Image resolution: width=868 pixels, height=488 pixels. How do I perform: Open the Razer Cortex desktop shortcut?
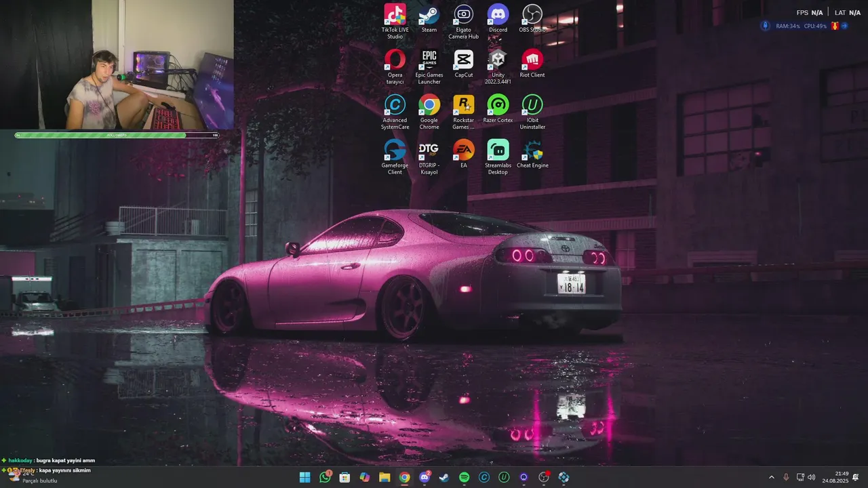click(x=498, y=108)
